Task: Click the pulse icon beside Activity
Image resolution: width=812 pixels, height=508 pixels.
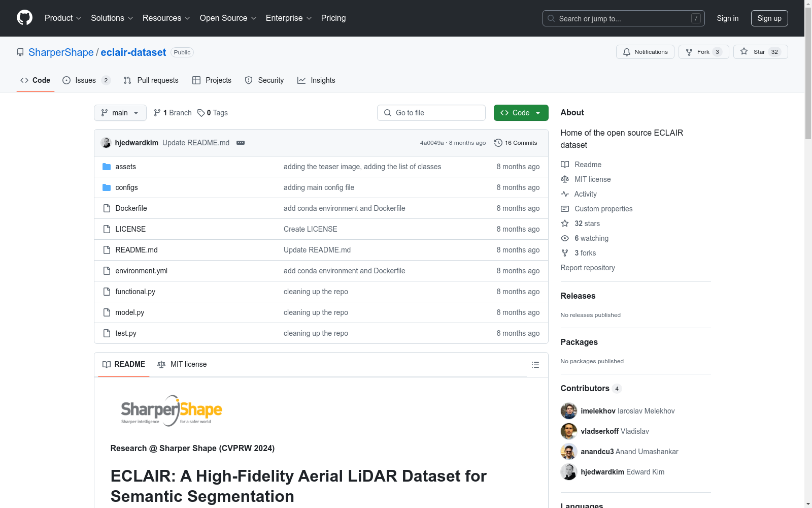Action: click(565, 194)
